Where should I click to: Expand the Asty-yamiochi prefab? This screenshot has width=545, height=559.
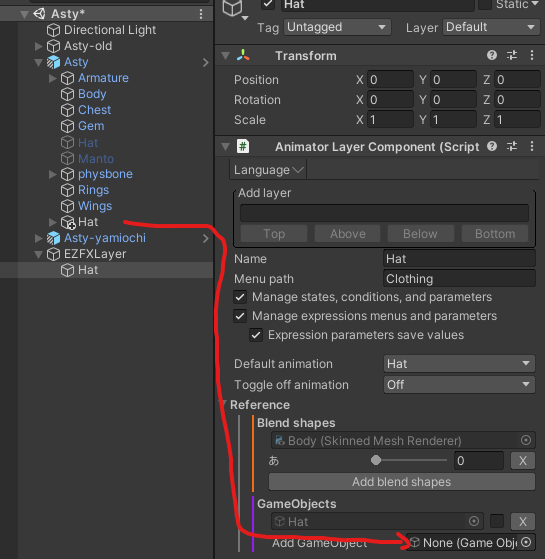click(x=38, y=238)
